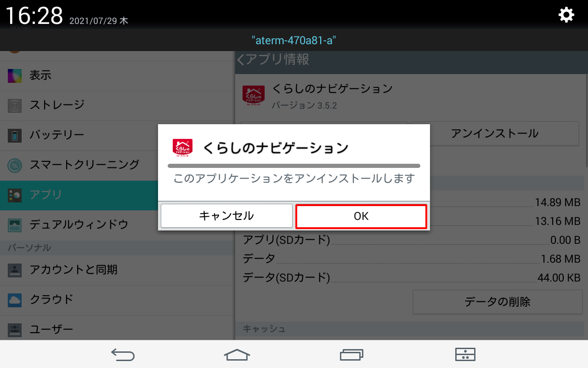Tap the home navigation icon

(x=237, y=354)
